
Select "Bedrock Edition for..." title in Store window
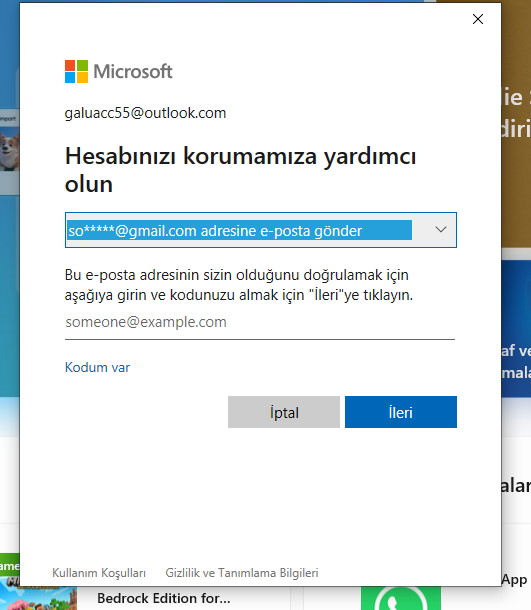pyautogui.click(x=163, y=598)
